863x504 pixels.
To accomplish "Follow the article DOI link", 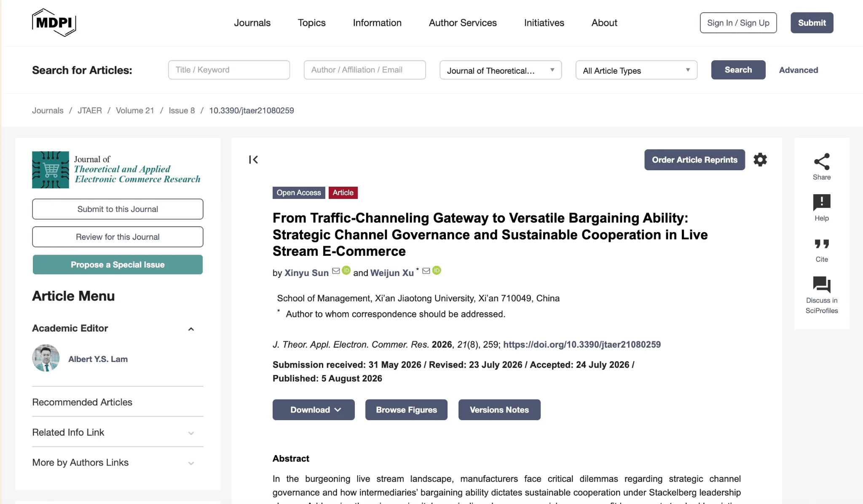I will (x=582, y=345).
